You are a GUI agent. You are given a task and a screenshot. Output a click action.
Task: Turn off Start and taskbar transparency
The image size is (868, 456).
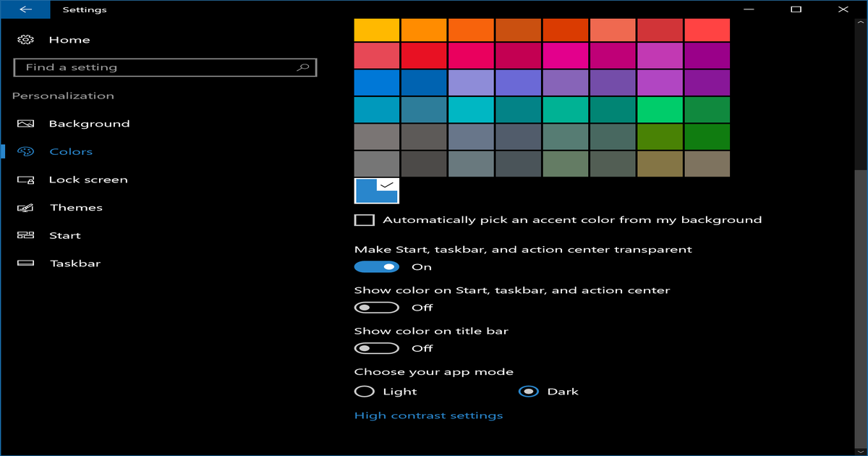pyautogui.click(x=376, y=266)
